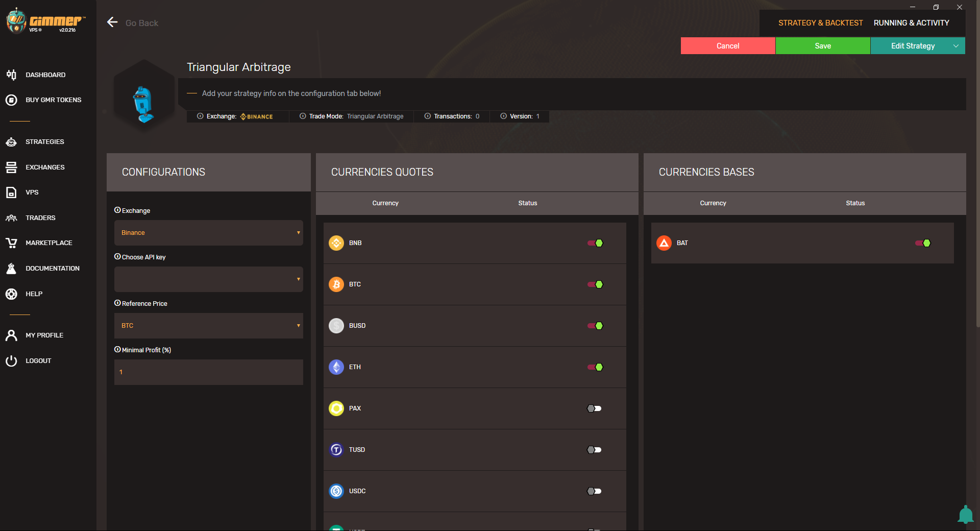Open the Reference Price dropdown showing BTC
980x531 pixels.
click(209, 326)
